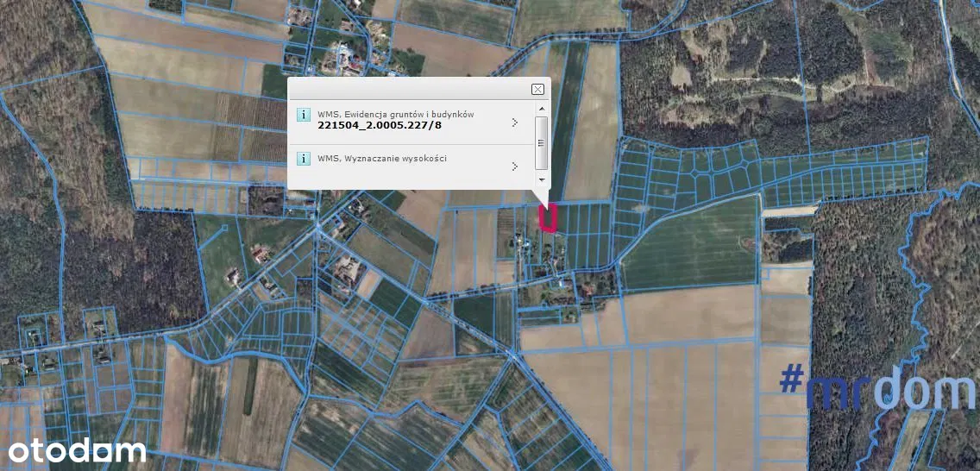
Task: Click the otodom logo watermark
Action: coord(77,450)
